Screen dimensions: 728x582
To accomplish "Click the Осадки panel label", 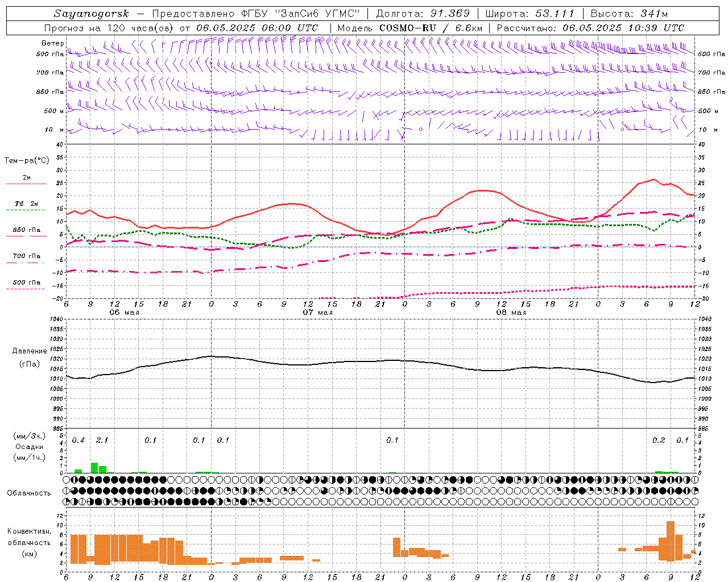I will [x=30, y=447].
